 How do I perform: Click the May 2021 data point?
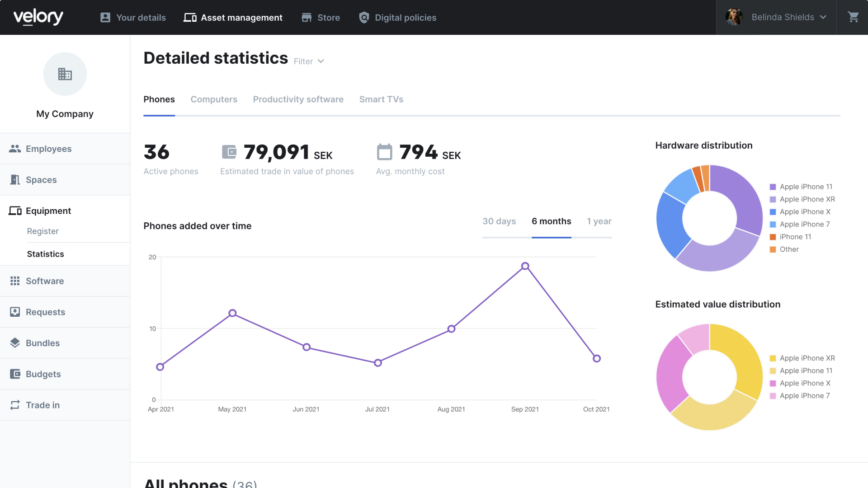pyautogui.click(x=232, y=313)
